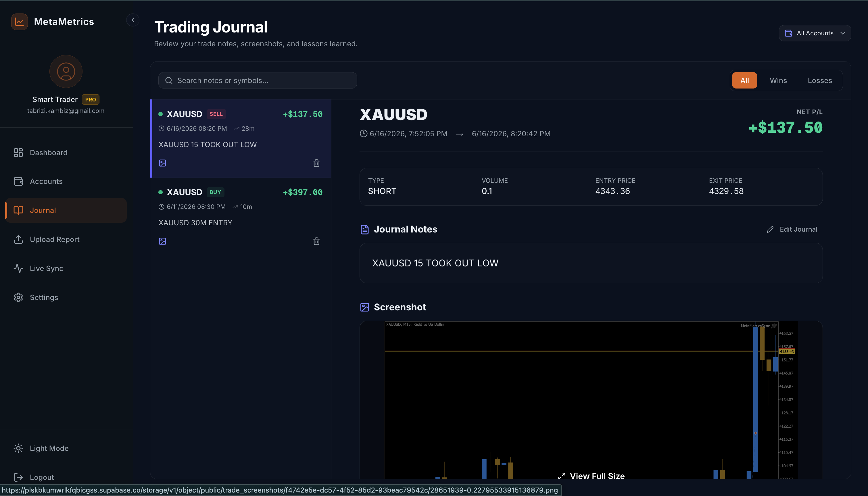Open the Accounts page
The width and height of the screenshot is (868, 496).
click(66, 182)
